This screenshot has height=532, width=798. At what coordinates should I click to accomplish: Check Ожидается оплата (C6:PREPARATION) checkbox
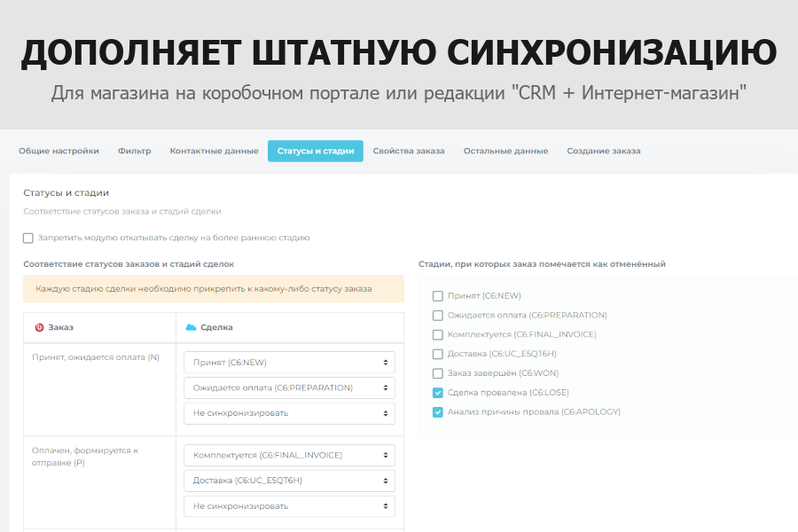[x=437, y=315]
